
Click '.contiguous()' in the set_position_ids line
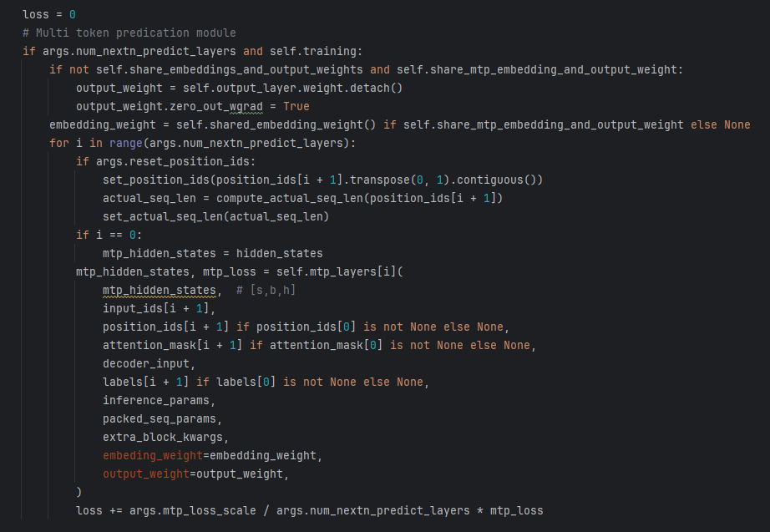496,180
